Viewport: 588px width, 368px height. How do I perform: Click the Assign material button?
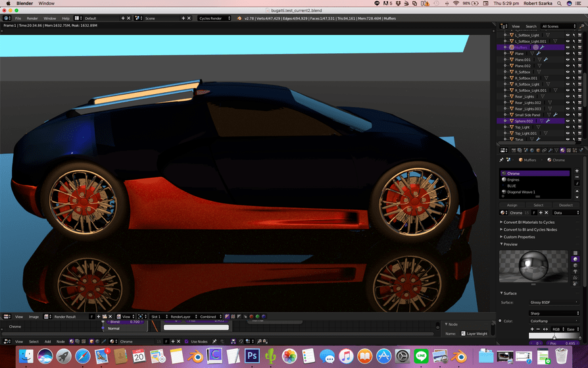tap(512, 205)
